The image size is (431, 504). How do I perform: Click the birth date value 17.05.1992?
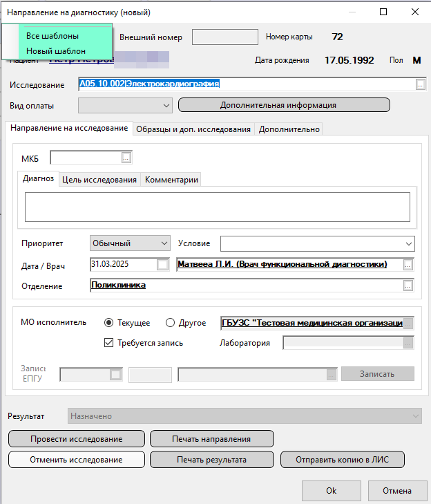pos(349,60)
